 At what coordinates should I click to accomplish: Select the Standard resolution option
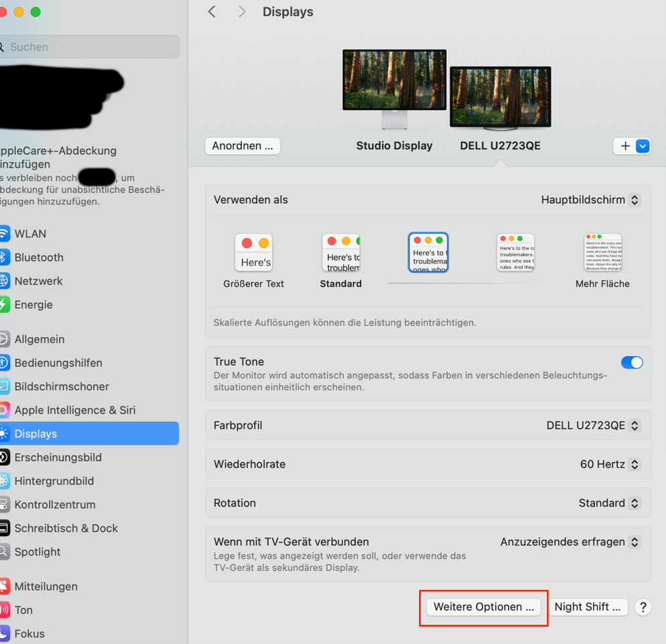340,261
